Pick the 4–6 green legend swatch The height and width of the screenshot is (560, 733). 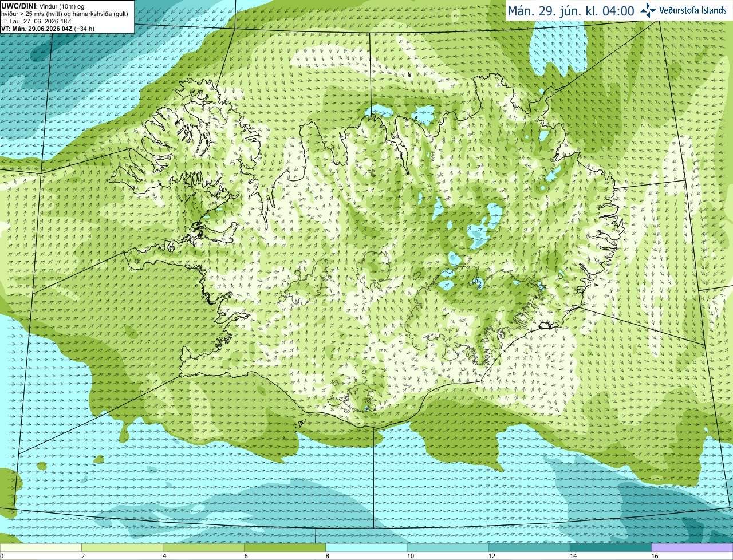pos(204,548)
